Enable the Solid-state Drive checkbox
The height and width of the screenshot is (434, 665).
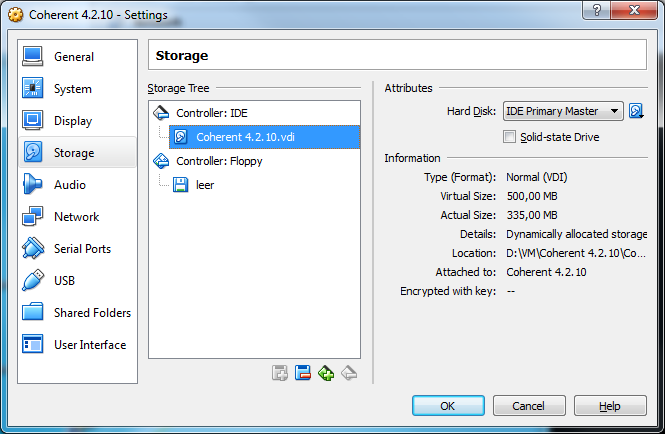[x=510, y=137]
